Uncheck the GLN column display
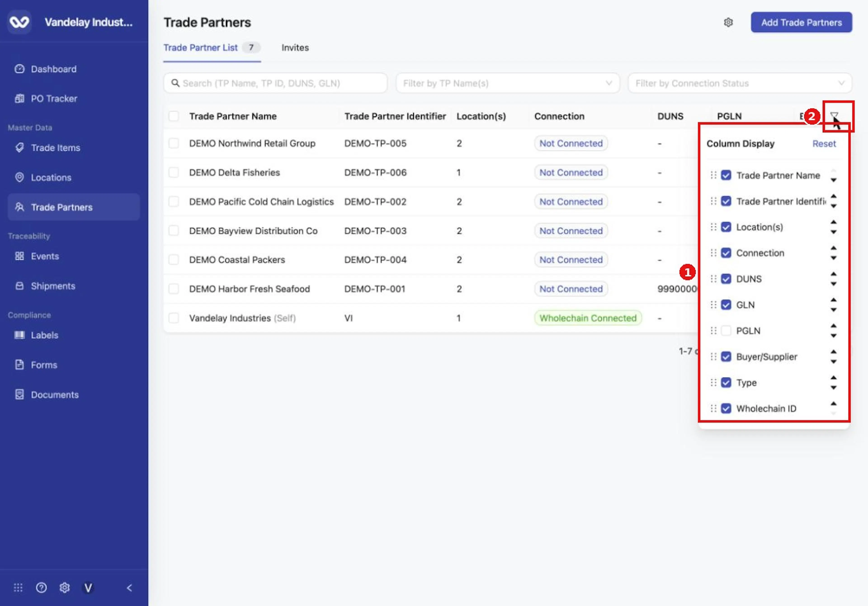Viewport: 868px width, 606px height. pos(726,305)
